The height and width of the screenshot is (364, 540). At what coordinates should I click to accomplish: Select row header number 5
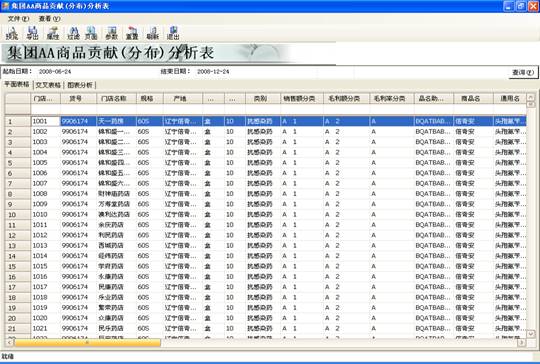[18, 163]
